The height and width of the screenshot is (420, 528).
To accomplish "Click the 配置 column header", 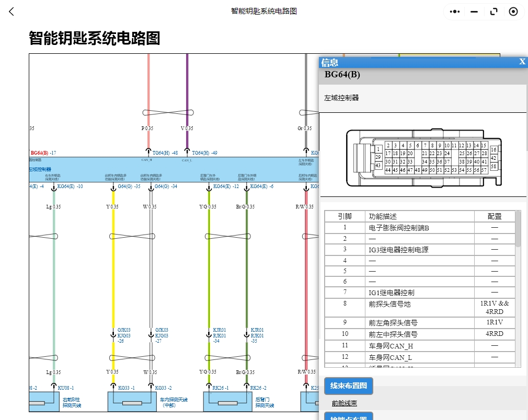I will click(495, 216).
